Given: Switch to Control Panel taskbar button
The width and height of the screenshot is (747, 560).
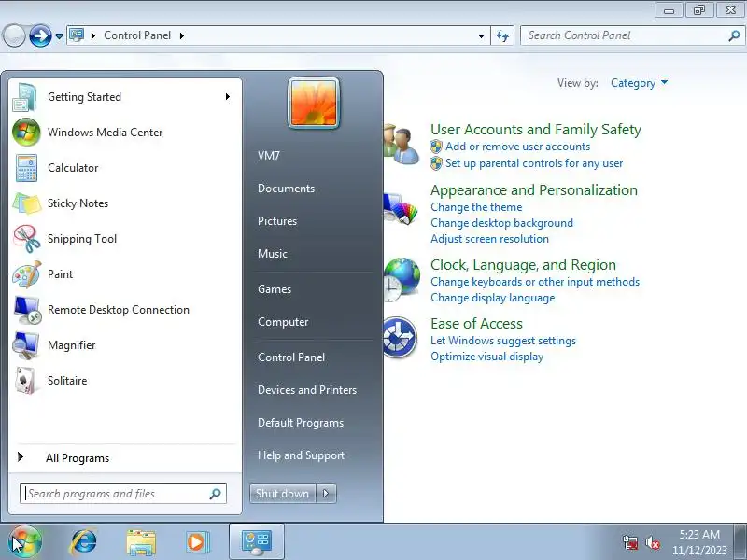Looking at the screenshot, I should (x=257, y=542).
